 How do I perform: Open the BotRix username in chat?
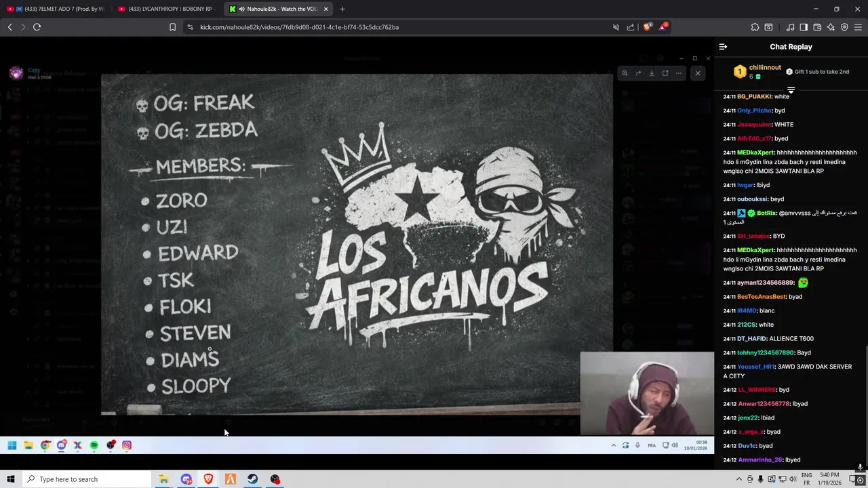point(766,213)
